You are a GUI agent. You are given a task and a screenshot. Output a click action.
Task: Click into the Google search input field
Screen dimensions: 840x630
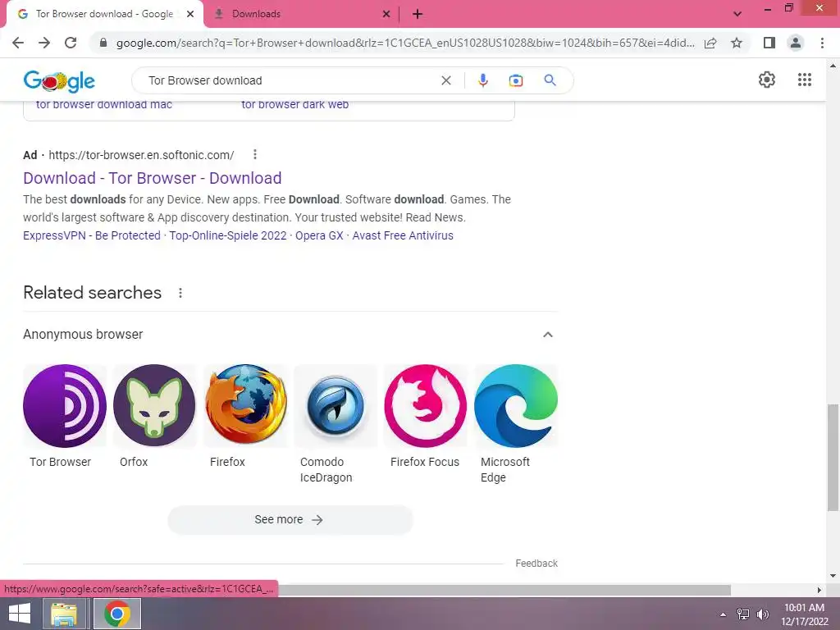pyautogui.click(x=290, y=80)
